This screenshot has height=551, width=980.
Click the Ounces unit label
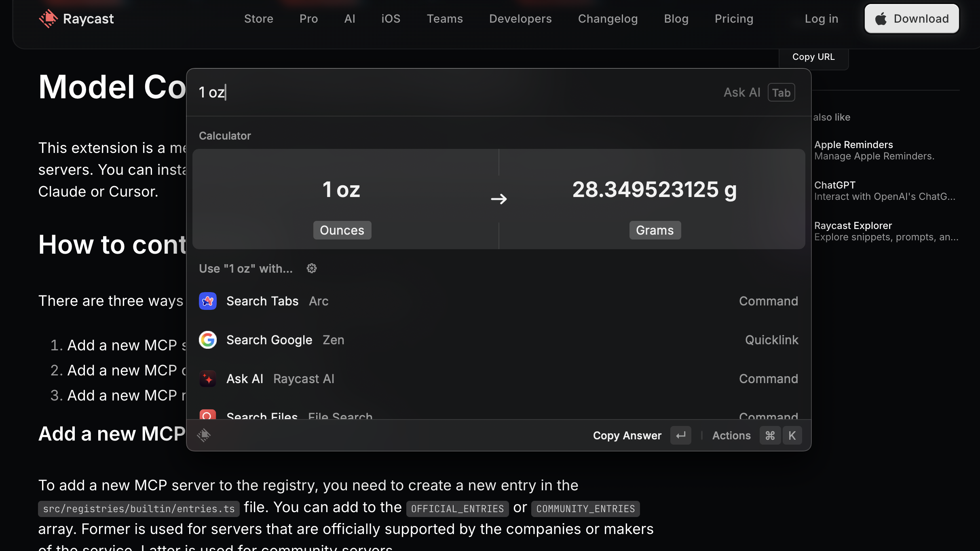[342, 230]
